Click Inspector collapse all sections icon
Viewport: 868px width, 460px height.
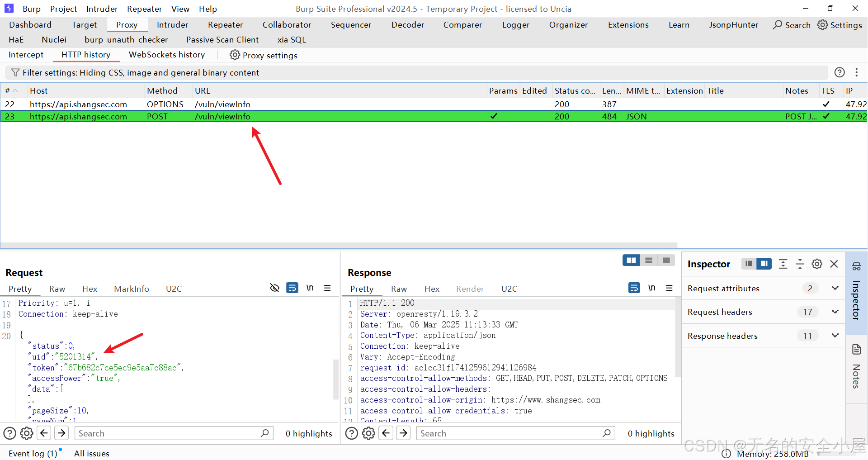click(x=800, y=264)
